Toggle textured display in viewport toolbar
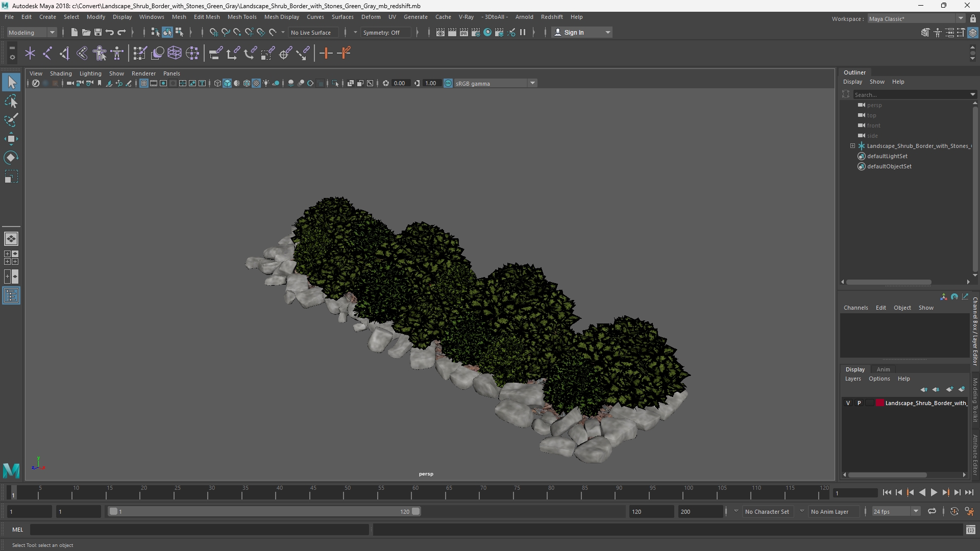Viewport: 980px width, 551px height. point(256,83)
